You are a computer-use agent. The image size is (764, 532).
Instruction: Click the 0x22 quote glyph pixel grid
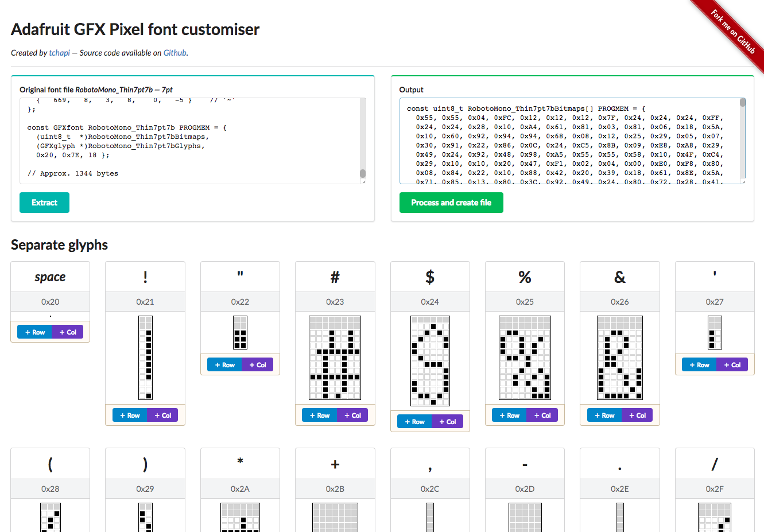point(240,332)
